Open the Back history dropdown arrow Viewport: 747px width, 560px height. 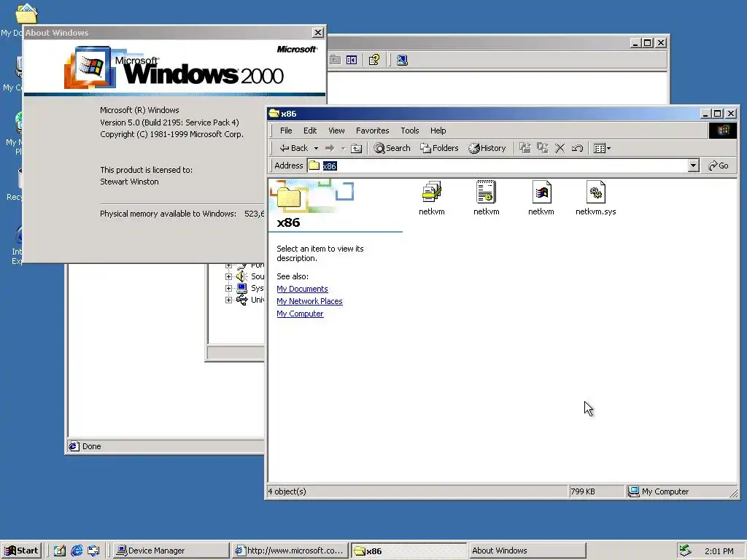(316, 149)
